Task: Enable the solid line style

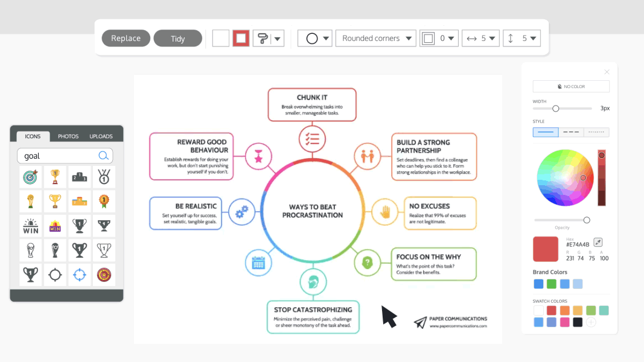Action: [545, 132]
